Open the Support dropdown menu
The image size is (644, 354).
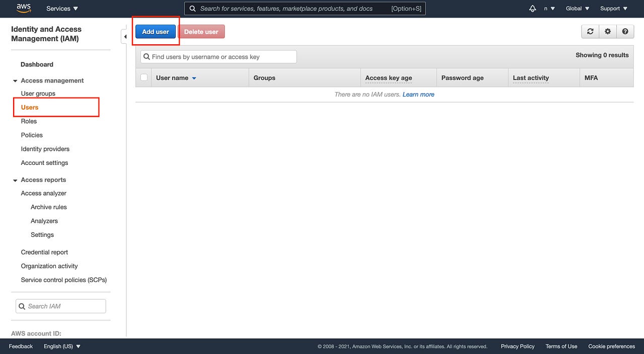click(x=614, y=9)
